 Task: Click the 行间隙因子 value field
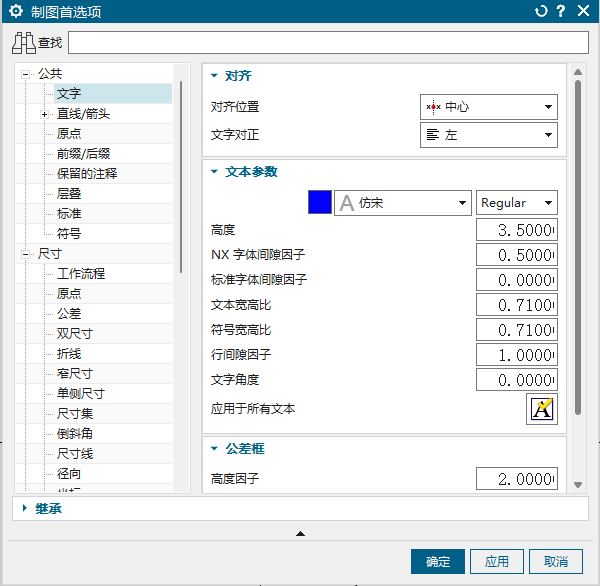pyautogui.click(x=517, y=355)
